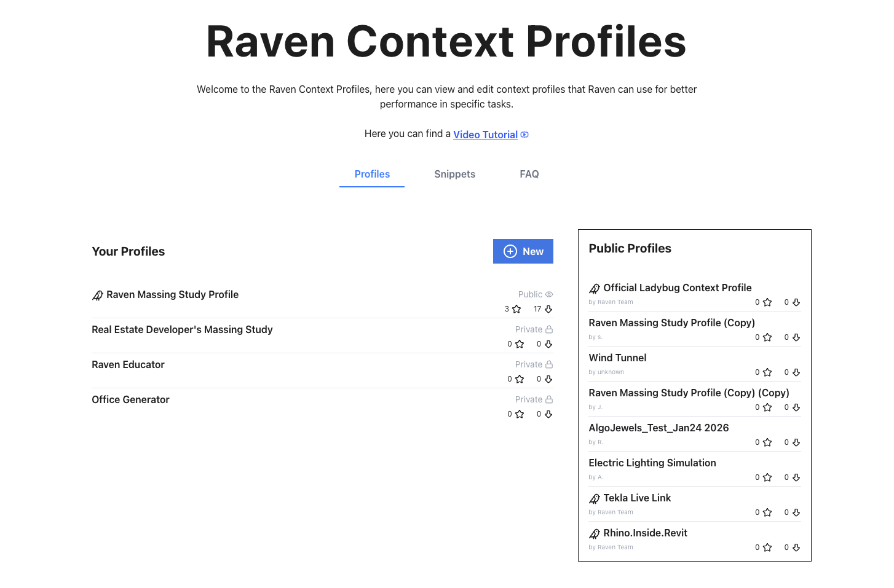
Task: Click the download icon on Official Ladybug Context Profile
Action: pos(796,302)
